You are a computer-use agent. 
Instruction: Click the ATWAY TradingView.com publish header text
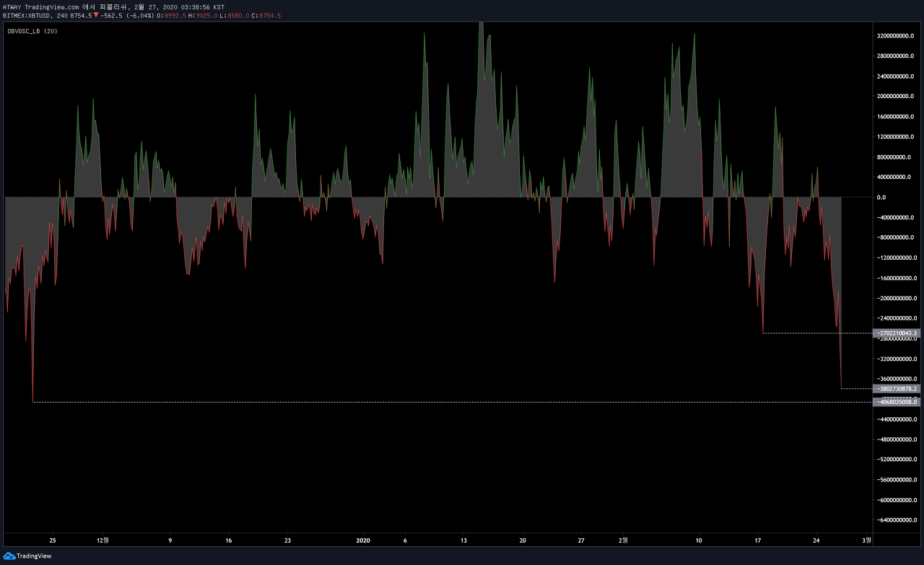tap(113, 6)
